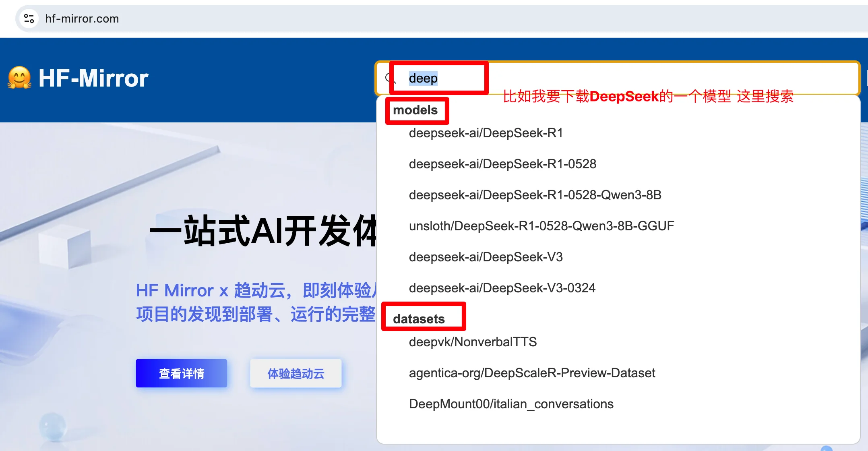Open deepvk/NonverbalTTS dataset suggestion
The image size is (868, 451).
click(x=473, y=342)
